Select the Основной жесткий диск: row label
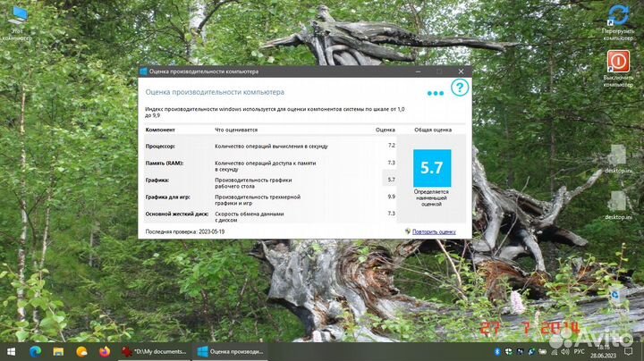The height and width of the screenshot is (361, 644). tap(176, 214)
